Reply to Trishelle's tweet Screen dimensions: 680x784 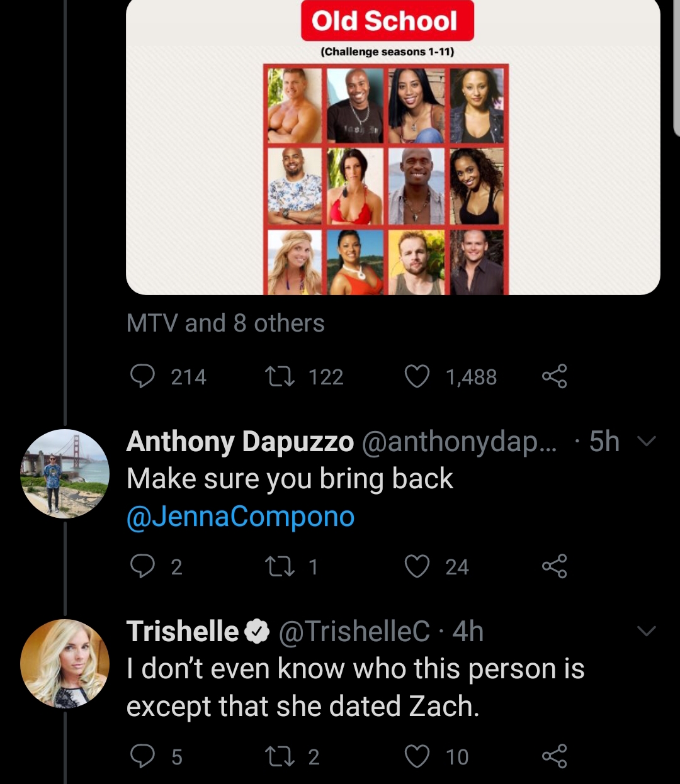tap(142, 756)
